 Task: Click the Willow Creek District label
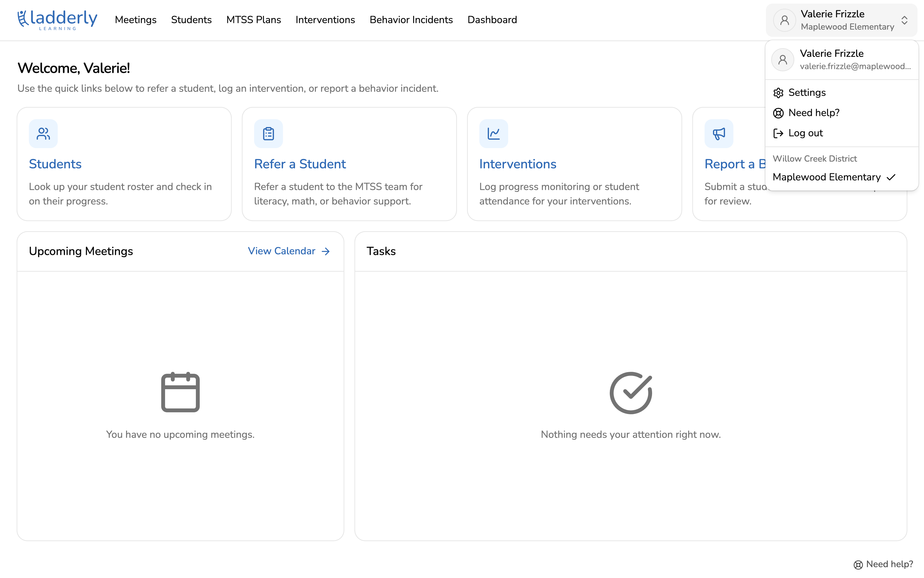815,159
